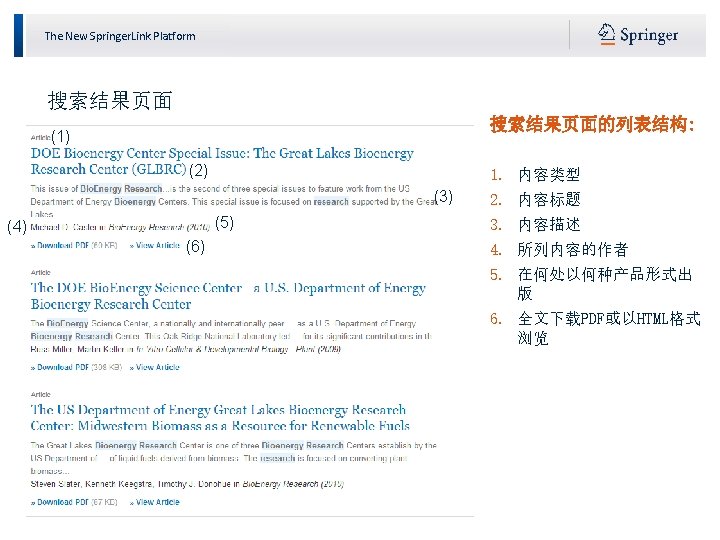Click list item 内容标题
The image size is (720, 540).
(x=549, y=199)
